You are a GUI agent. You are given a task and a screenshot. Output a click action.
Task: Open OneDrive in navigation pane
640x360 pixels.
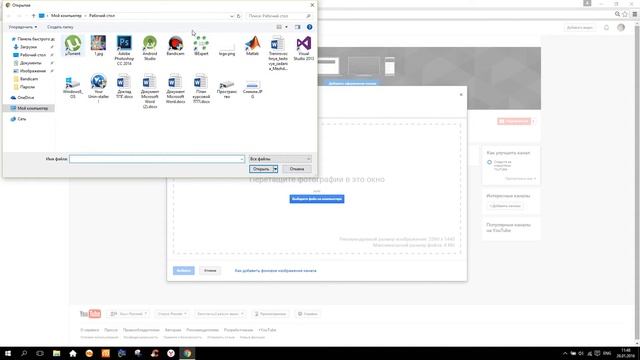pos(25,98)
